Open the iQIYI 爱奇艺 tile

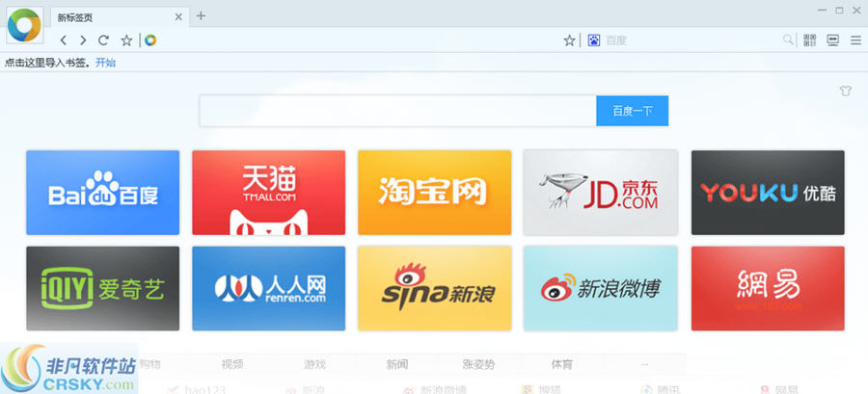click(103, 288)
